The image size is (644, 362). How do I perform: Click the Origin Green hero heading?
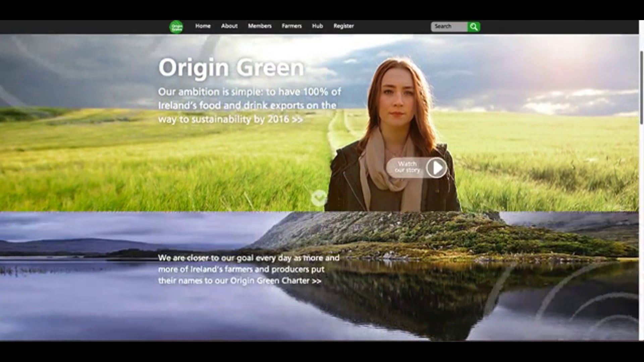231,68
